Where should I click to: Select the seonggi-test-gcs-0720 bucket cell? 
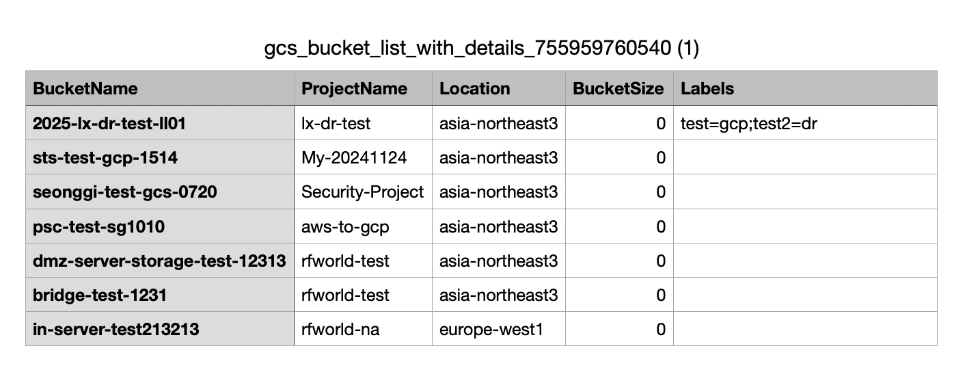[x=160, y=191]
